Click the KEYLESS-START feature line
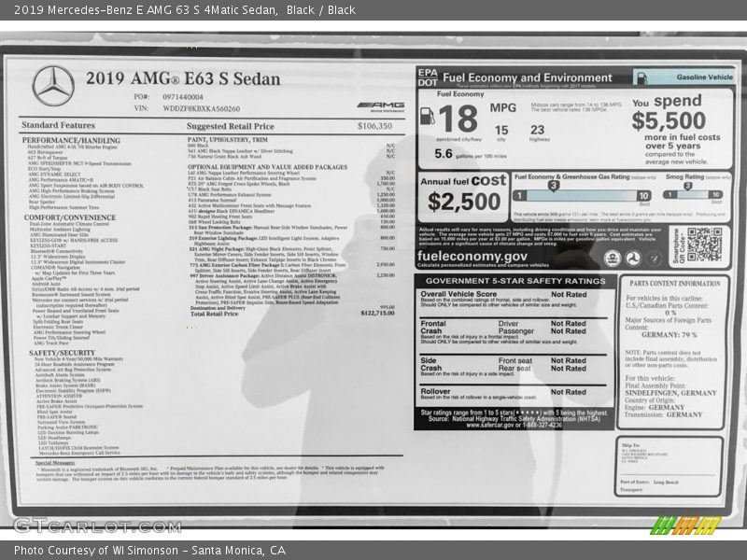Image resolution: width=747 pixels, height=560 pixels. (49, 245)
